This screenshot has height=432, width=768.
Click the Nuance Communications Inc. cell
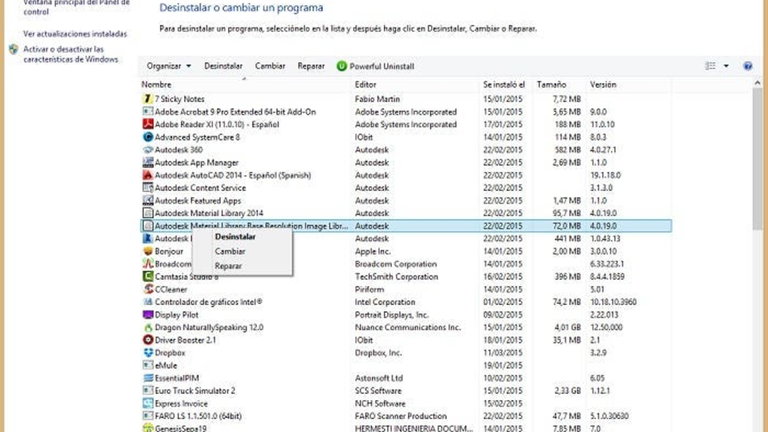pos(408,328)
